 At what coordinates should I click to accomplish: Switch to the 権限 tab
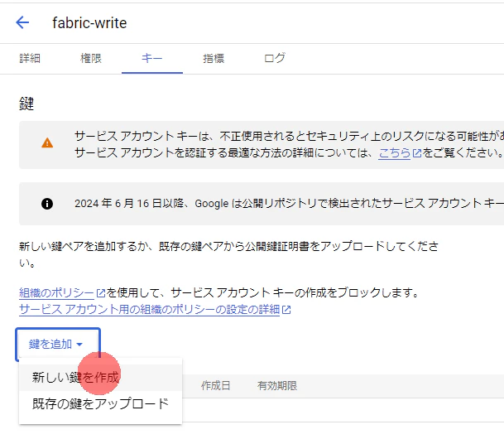(x=91, y=58)
